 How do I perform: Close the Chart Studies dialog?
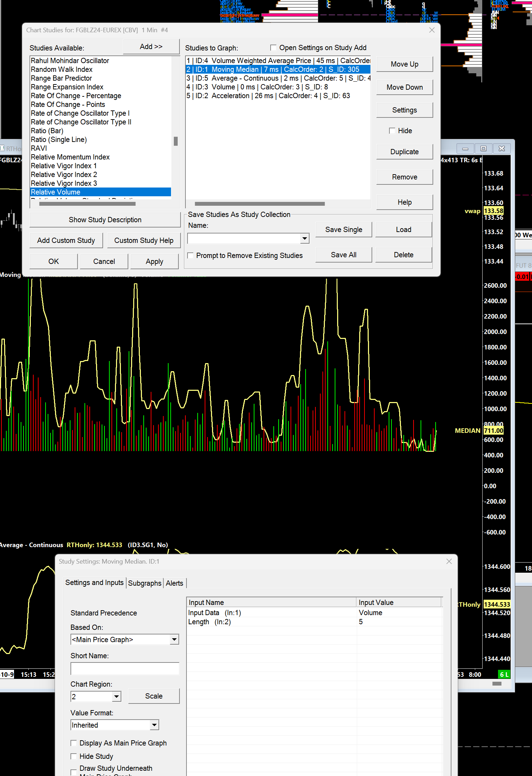click(x=432, y=30)
